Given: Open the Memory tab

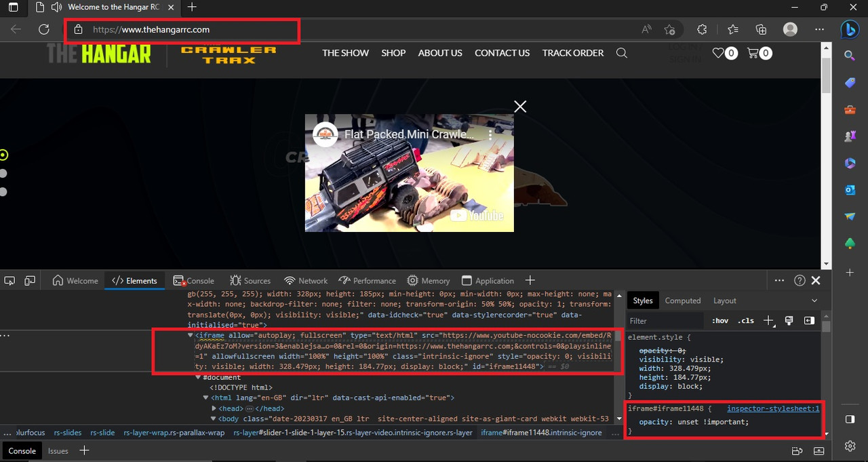Looking at the screenshot, I should pos(429,281).
